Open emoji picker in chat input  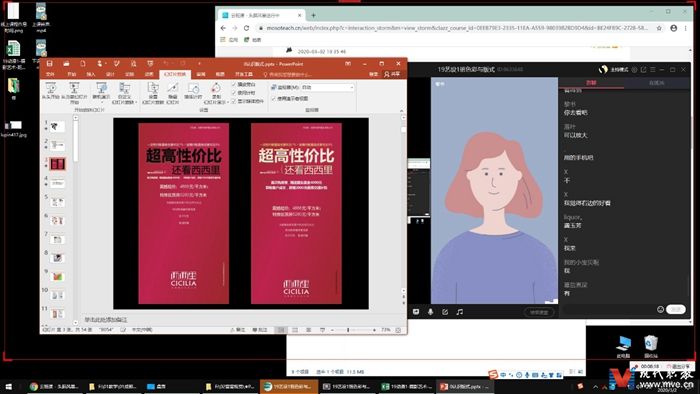click(660, 309)
